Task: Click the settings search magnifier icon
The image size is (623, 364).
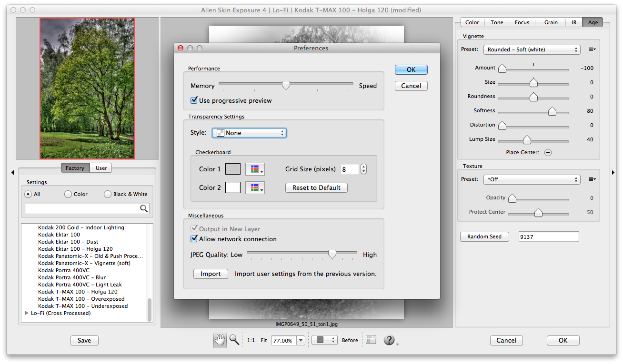Action: tap(143, 208)
